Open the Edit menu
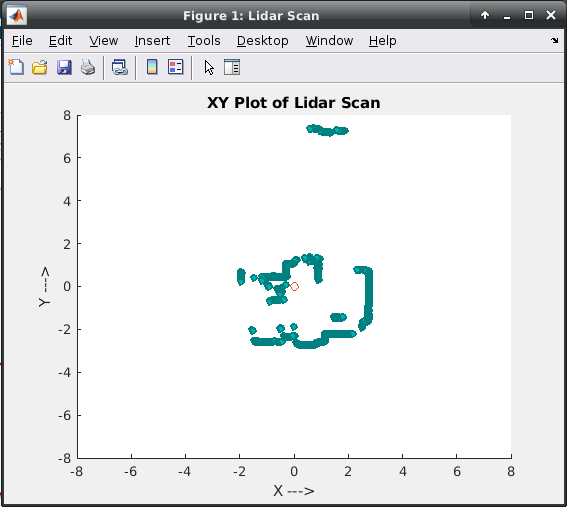The height and width of the screenshot is (507, 567). point(60,41)
